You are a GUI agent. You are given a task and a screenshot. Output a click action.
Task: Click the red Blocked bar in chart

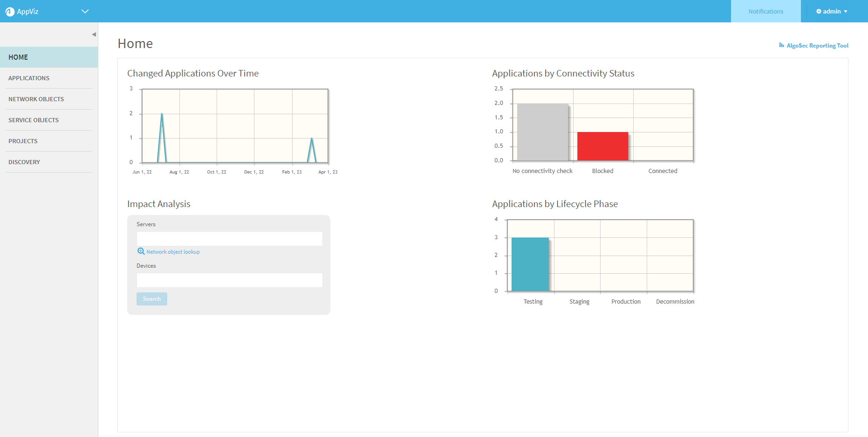[602, 146]
